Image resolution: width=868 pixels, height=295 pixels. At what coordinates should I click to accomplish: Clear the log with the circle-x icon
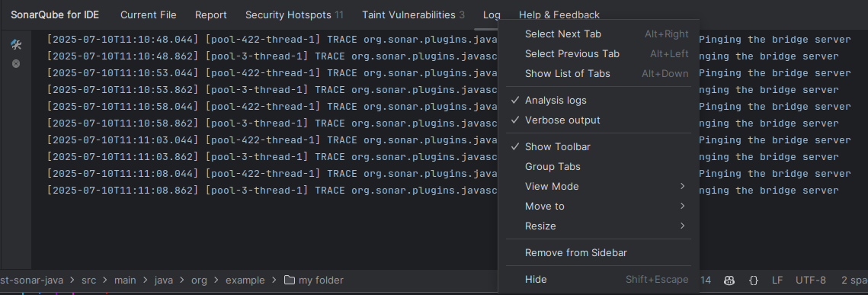16,63
